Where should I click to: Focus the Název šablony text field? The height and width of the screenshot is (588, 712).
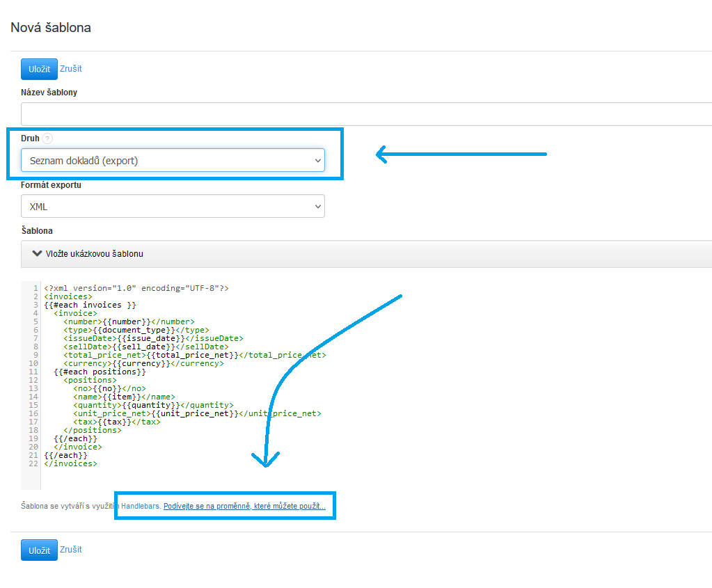(x=366, y=114)
